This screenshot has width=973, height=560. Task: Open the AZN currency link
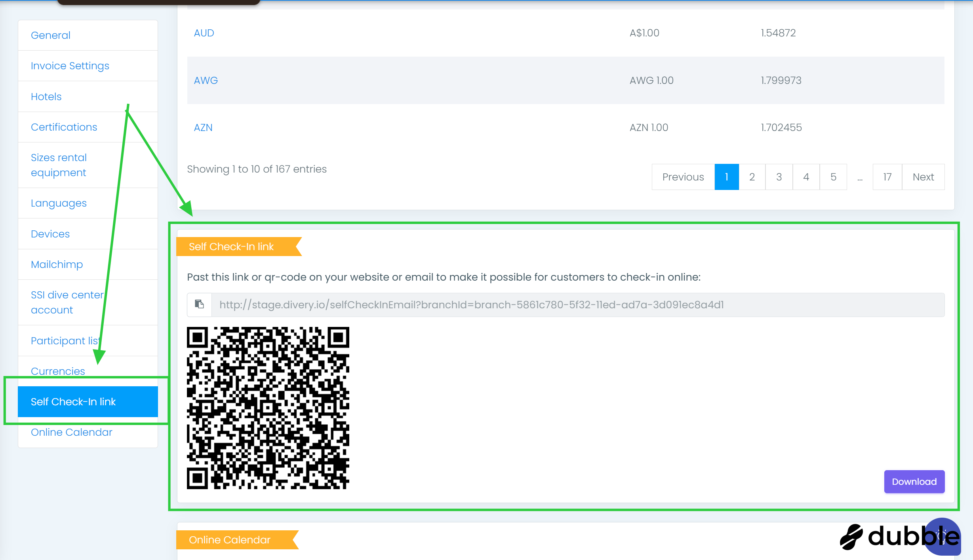[x=203, y=127]
